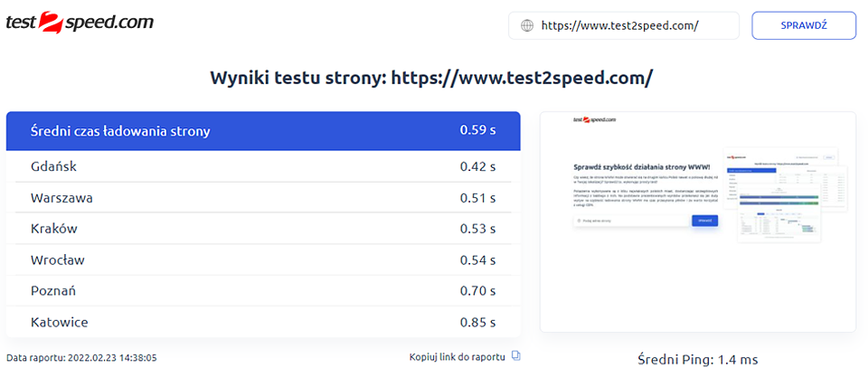
Task: Click the globe icon in URL field
Action: 527,25
